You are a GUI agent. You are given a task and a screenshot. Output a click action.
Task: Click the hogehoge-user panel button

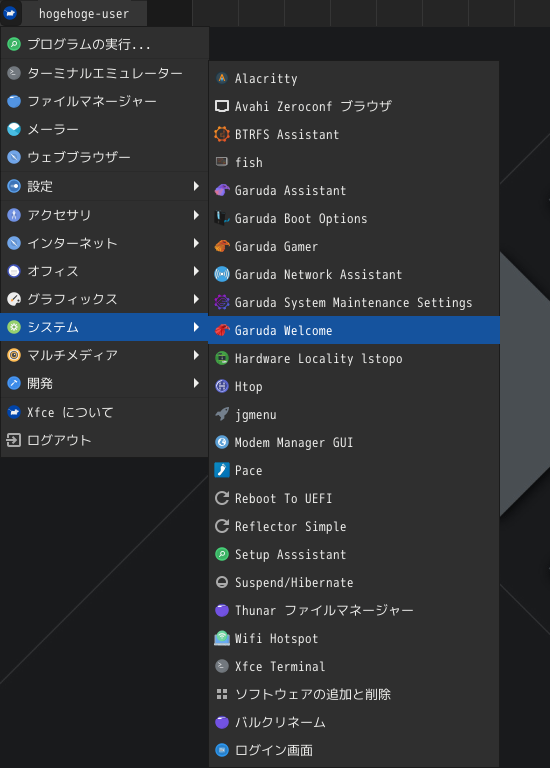point(84,14)
